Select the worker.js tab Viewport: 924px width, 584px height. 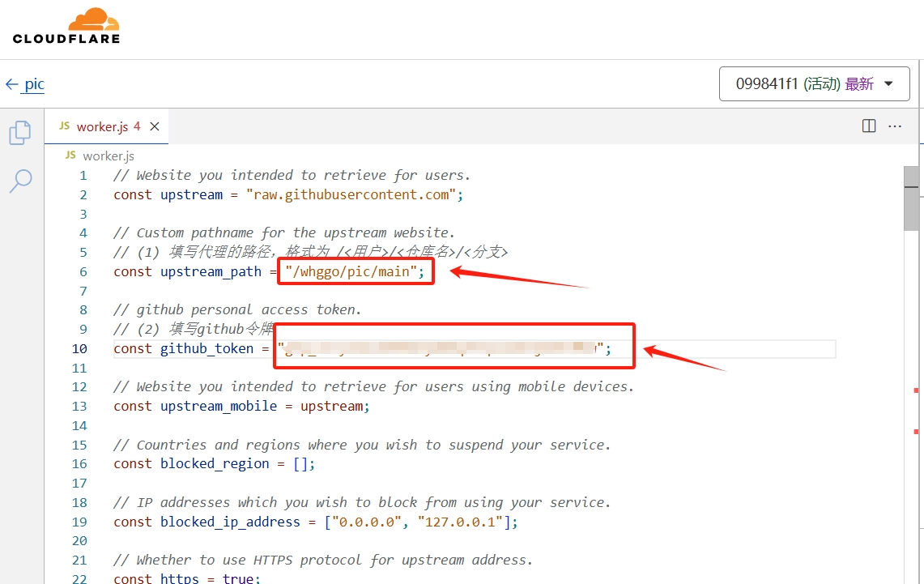(x=101, y=126)
